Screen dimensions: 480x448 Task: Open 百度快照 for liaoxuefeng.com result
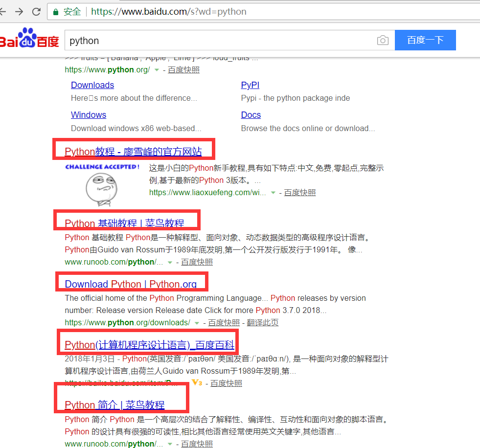[x=299, y=193]
